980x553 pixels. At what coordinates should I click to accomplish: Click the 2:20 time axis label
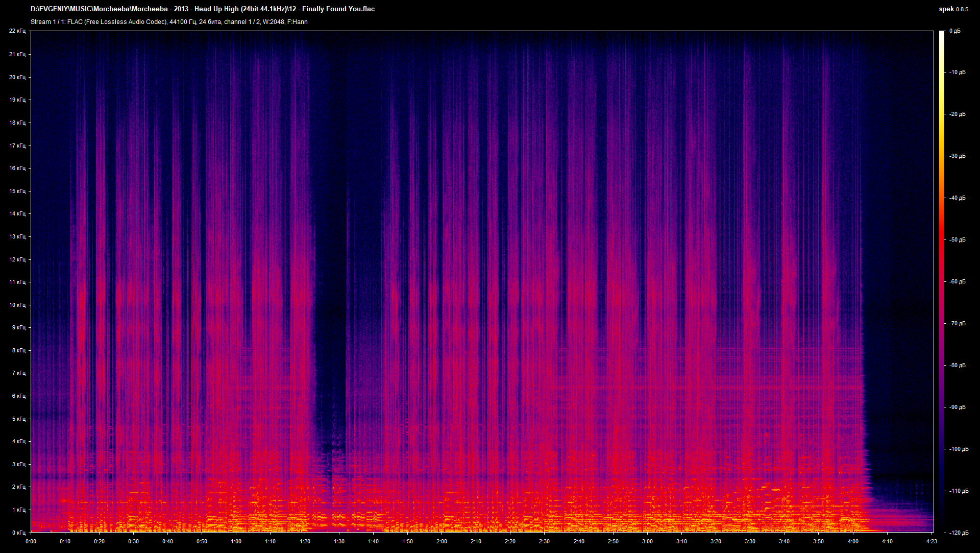pyautogui.click(x=510, y=542)
